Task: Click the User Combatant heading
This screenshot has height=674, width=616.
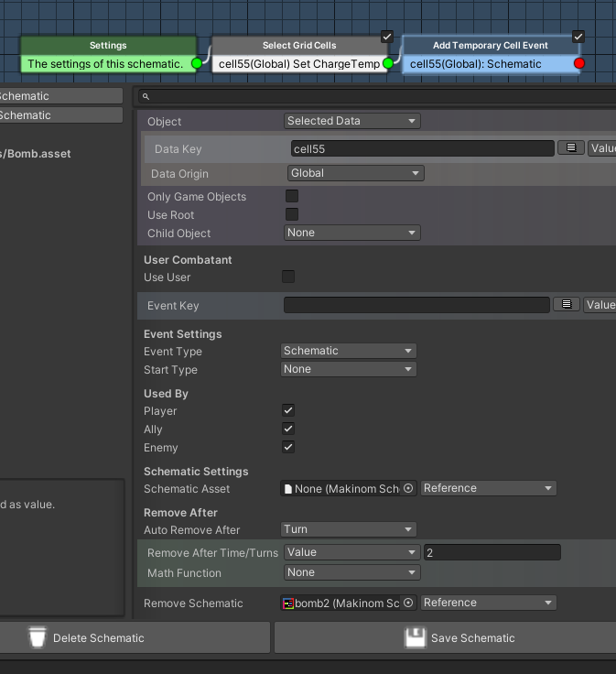Action: [188, 260]
